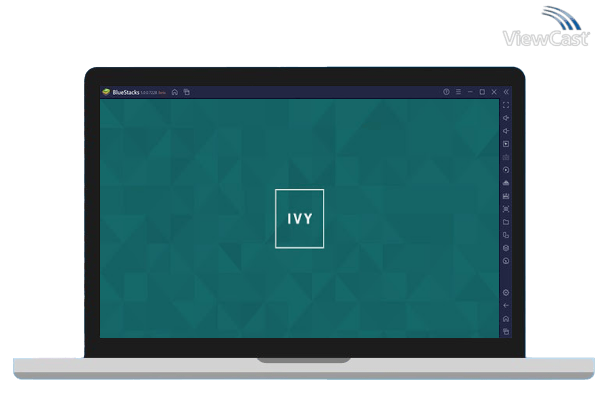The image size is (602, 414).
Task: Collapse the sidebar with the double-chevron icon
Action: coord(506,92)
